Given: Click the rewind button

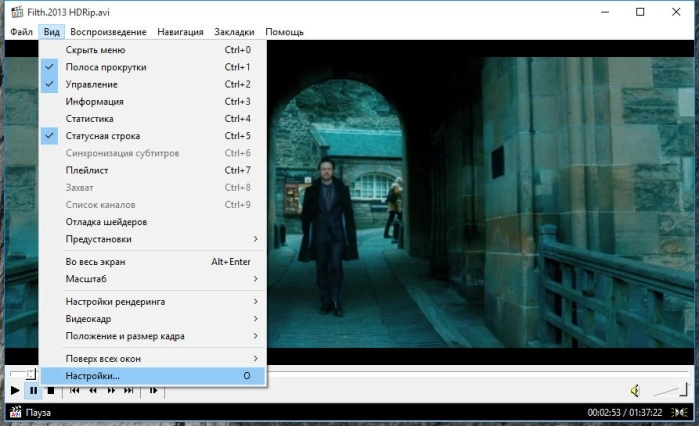Looking at the screenshot, I should [93, 391].
